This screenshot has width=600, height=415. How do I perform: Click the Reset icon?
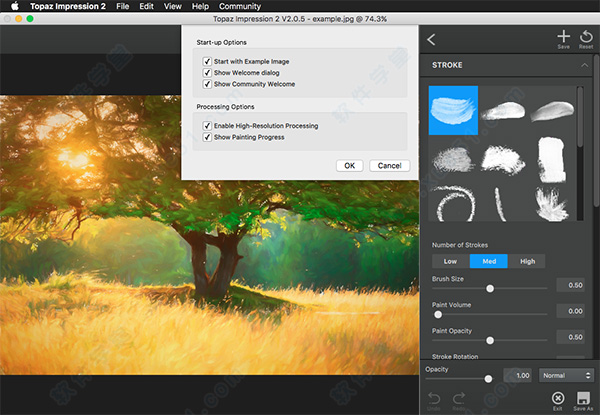pos(586,37)
